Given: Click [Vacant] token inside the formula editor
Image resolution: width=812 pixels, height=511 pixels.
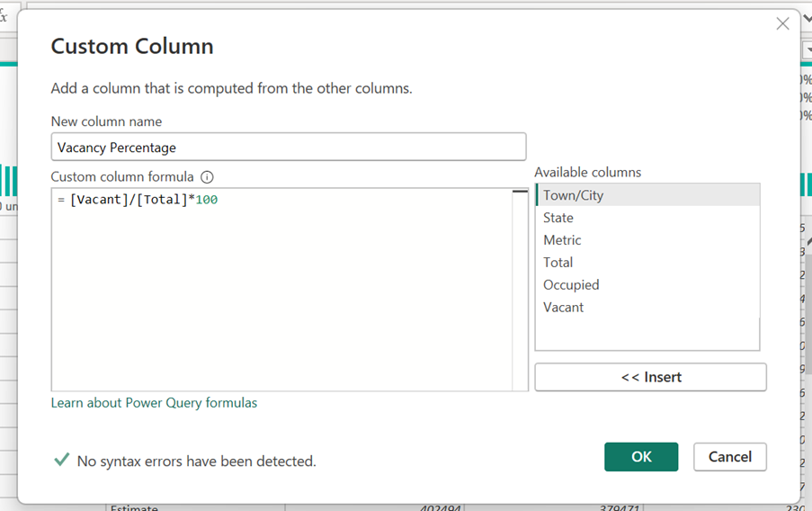Looking at the screenshot, I should [x=99, y=200].
